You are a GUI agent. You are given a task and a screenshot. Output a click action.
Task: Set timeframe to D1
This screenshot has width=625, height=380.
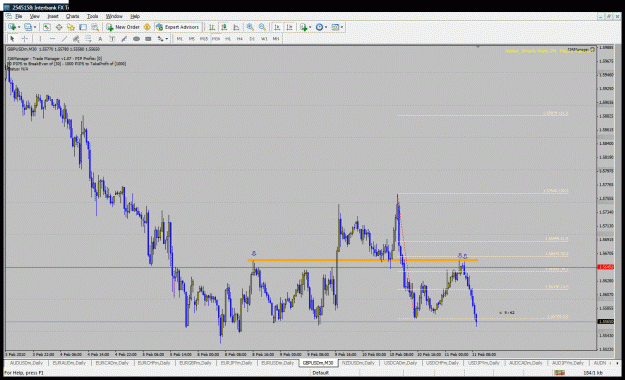(252, 39)
